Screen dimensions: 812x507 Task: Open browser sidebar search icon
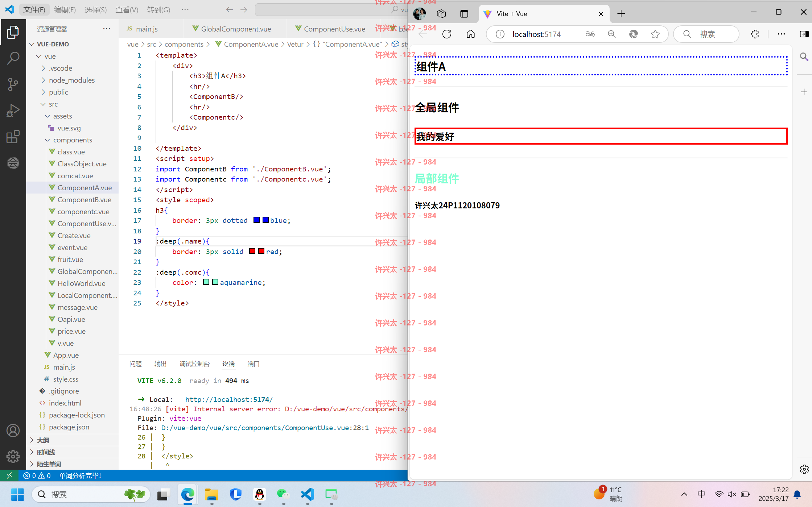(x=804, y=57)
